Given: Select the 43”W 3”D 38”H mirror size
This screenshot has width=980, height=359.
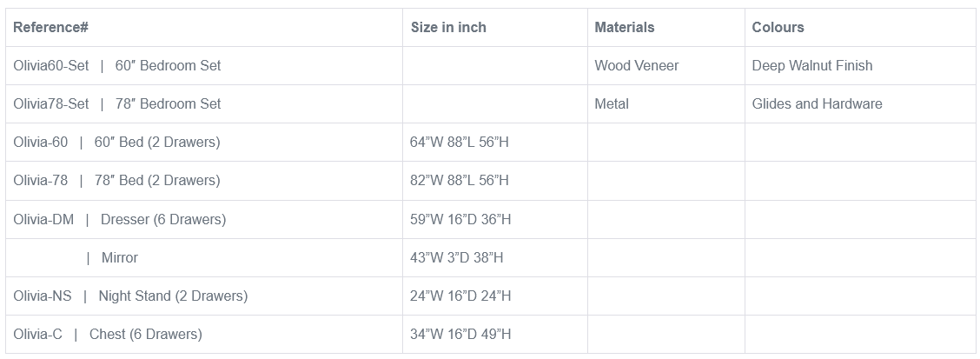Looking at the screenshot, I should coord(456,258).
